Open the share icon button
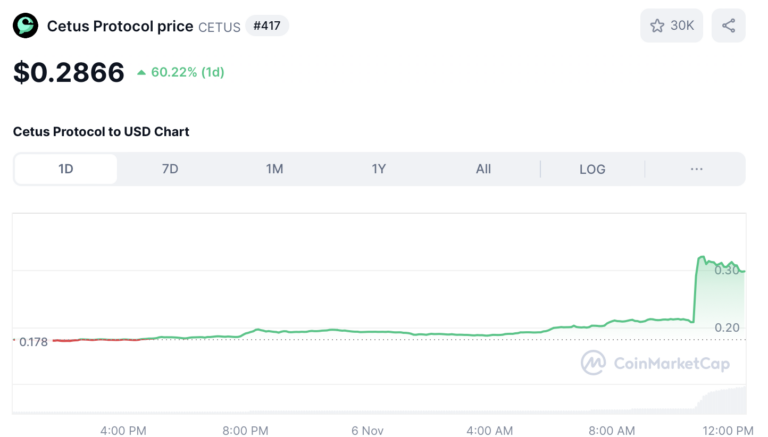This screenshot has height=437, width=768. 728,26
